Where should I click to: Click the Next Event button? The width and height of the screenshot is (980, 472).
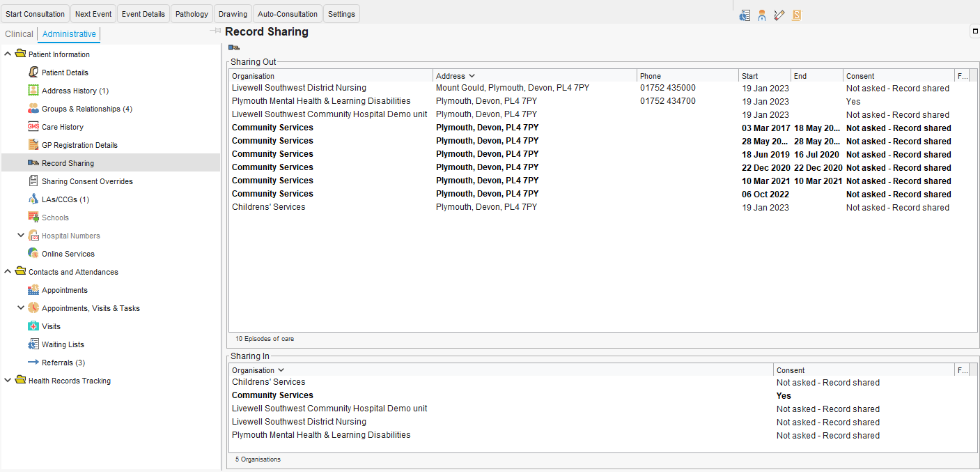pyautogui.click(x=93, y=14)
